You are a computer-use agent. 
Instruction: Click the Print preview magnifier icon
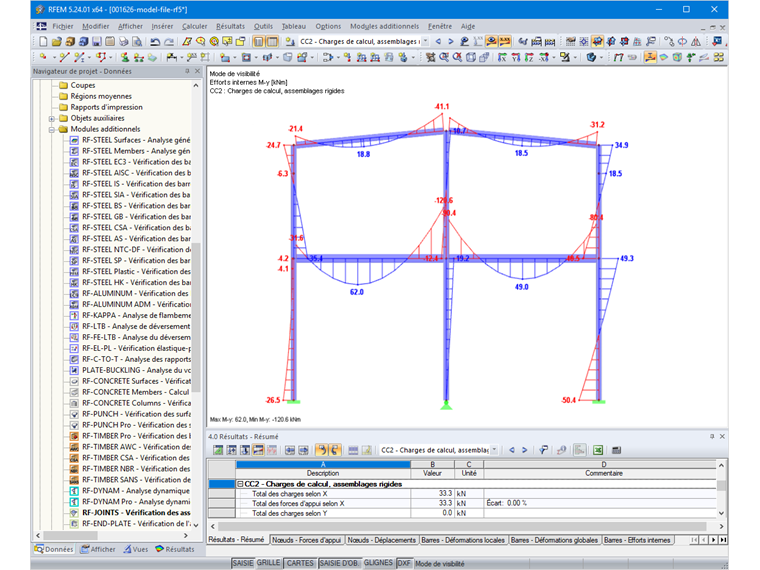(x=138, y=42)
